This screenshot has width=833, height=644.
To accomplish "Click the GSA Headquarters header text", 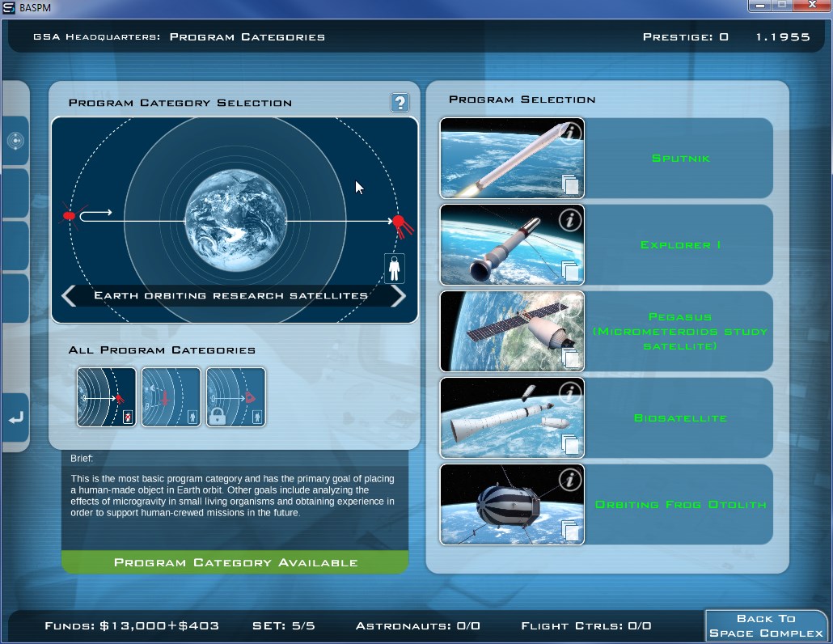I will pos(97,37).
